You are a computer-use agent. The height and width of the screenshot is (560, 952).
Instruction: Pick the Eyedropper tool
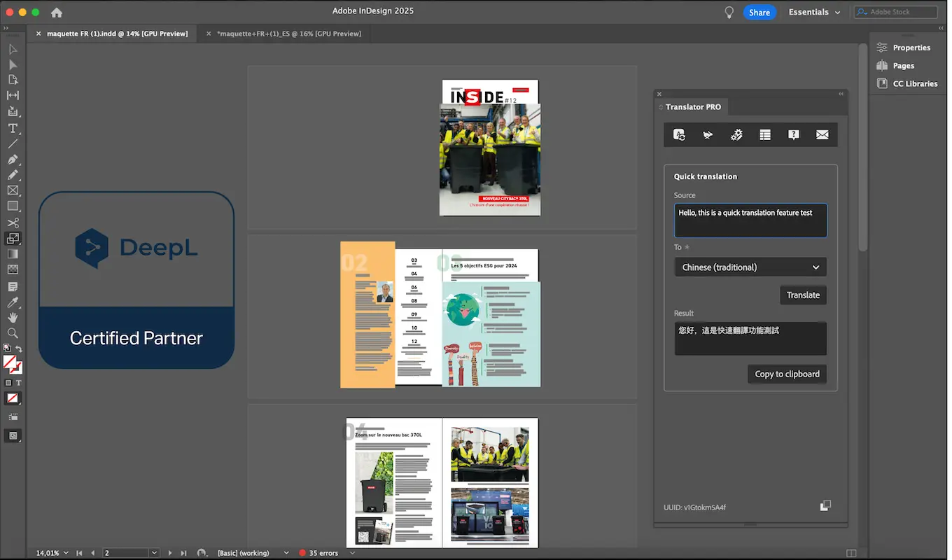(13, 302)
